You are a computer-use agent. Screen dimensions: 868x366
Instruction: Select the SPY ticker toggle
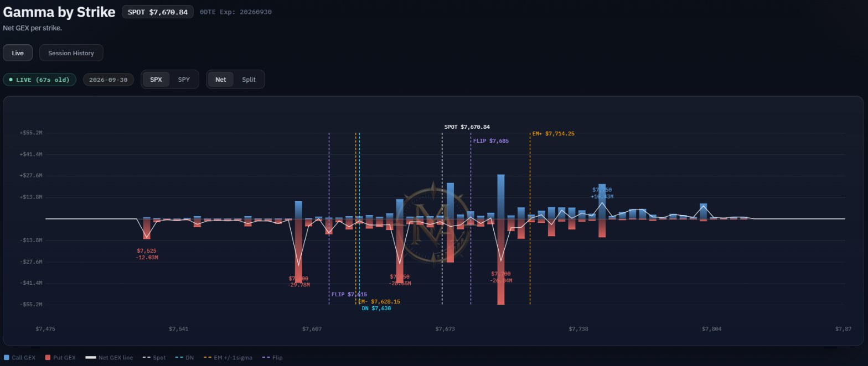pos(184,80)
